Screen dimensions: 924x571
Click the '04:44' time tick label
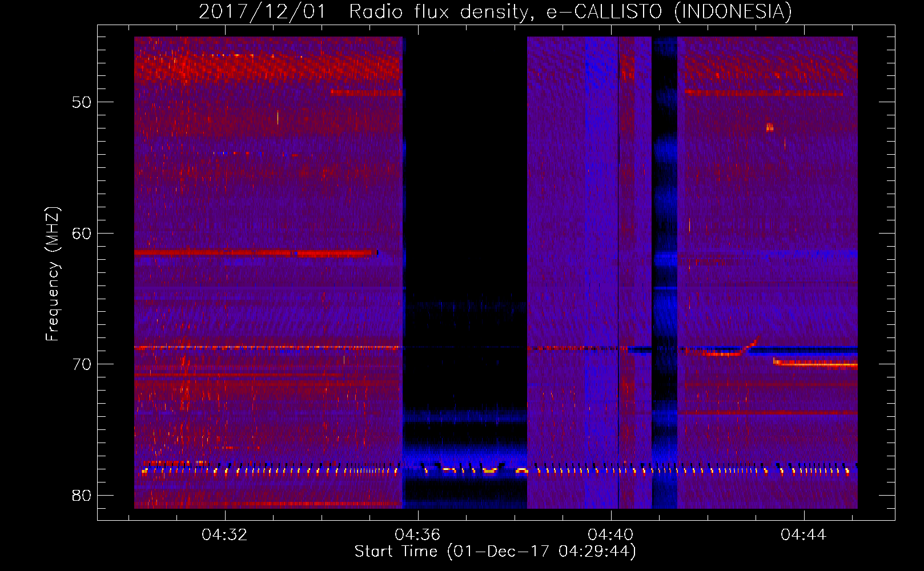click(x=804, y=534)
